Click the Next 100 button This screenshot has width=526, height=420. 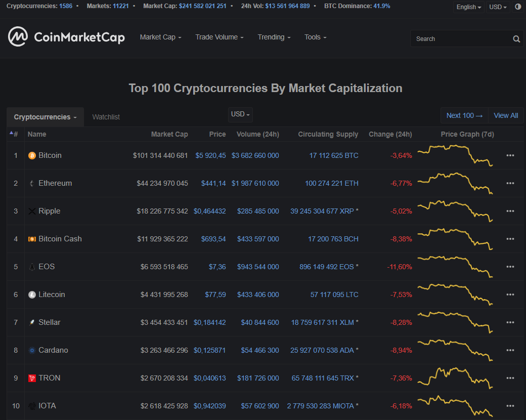[464, 115]
